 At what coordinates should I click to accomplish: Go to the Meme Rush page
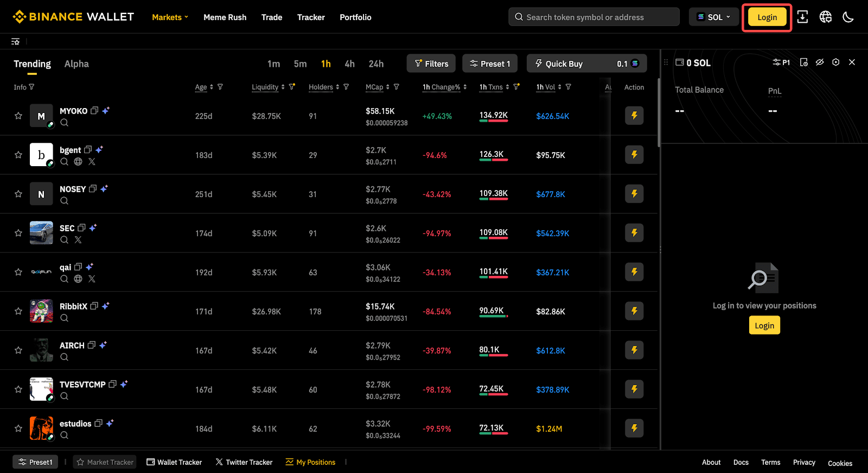[225, 17]
